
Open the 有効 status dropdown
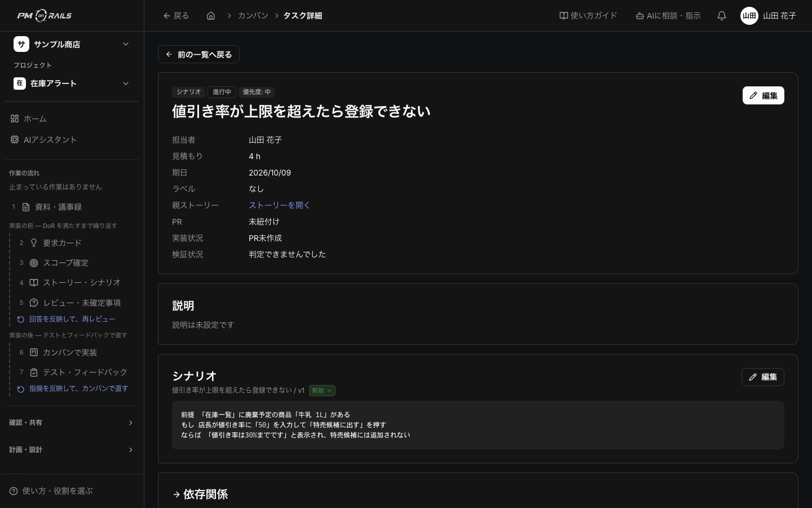coord(322,391)
